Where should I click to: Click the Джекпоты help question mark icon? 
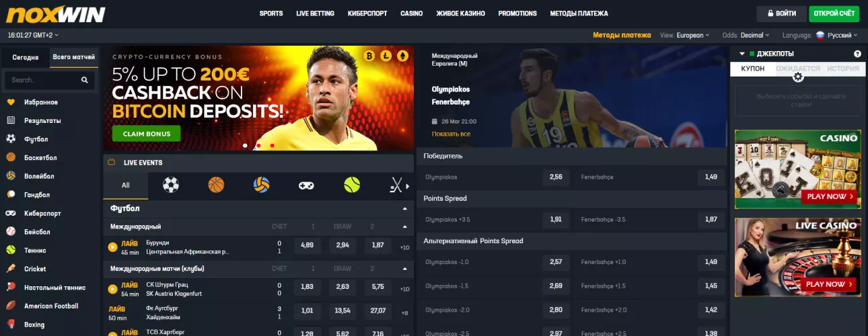coord(857,54)
